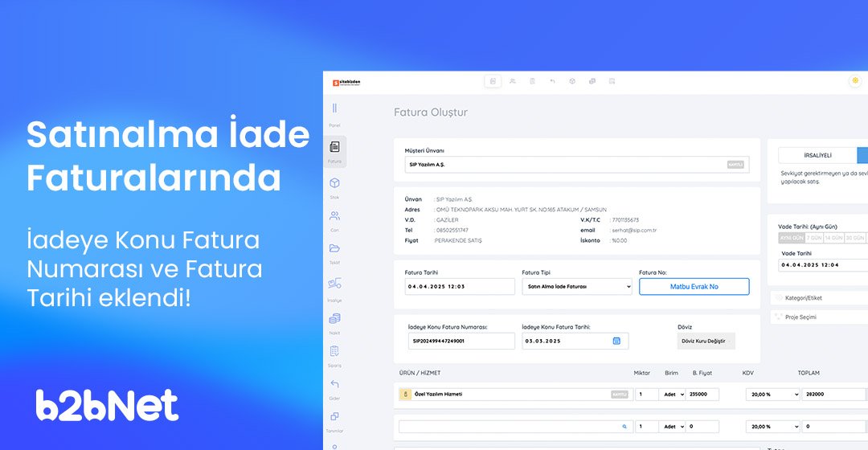Click the email serhat@sip.com.tr text

pyautogui.click(x=634, y=231)
